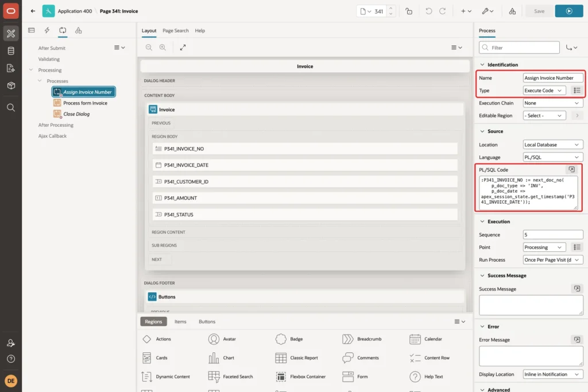The image size is (588, 392).
Task: Open the Language PL/SQL dropdown
Action: coord(553,157)
